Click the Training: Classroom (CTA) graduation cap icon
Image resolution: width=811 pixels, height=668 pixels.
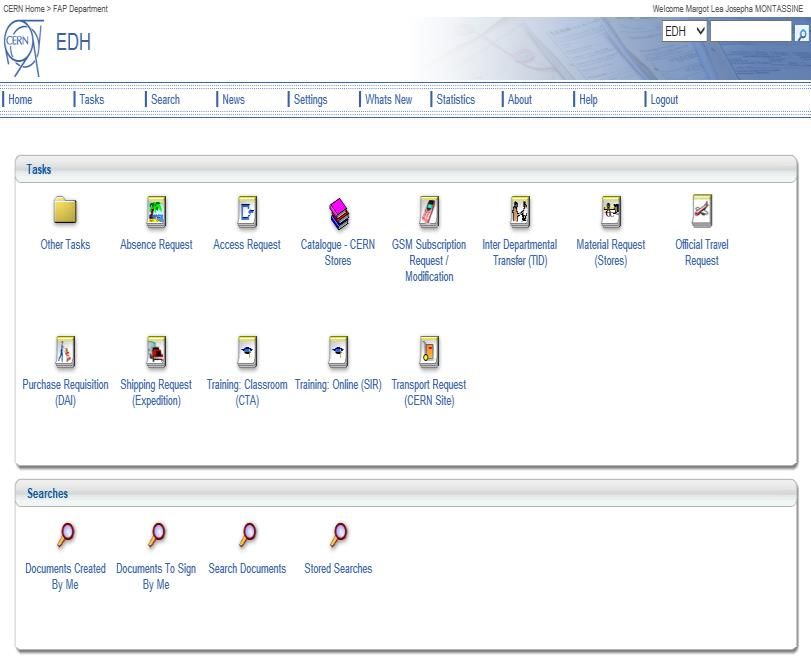(247, 352)
